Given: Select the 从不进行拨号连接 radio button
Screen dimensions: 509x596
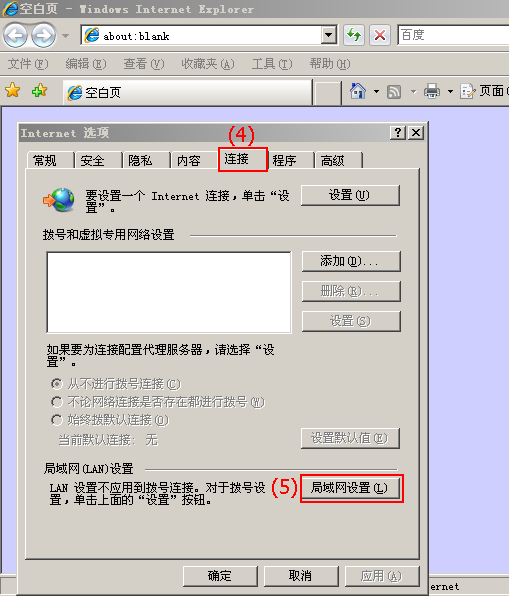Looking at the screenshot, I should [57, 384].
